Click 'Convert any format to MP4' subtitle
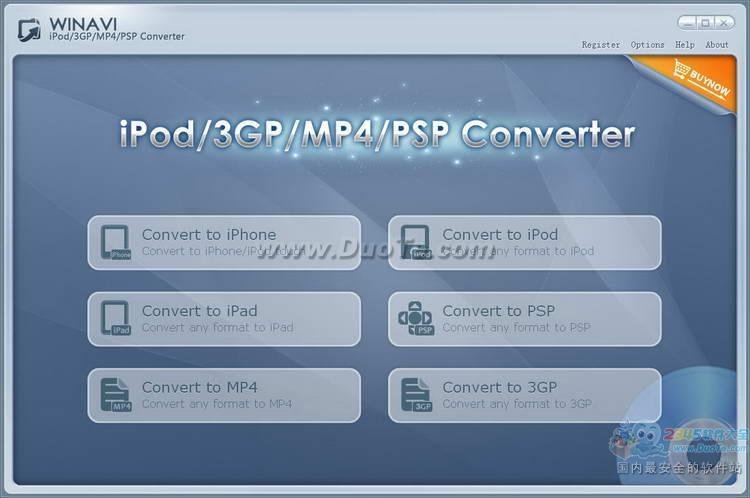Image resolution: width=750 pixels, height=498 pixels. [217, 404]
